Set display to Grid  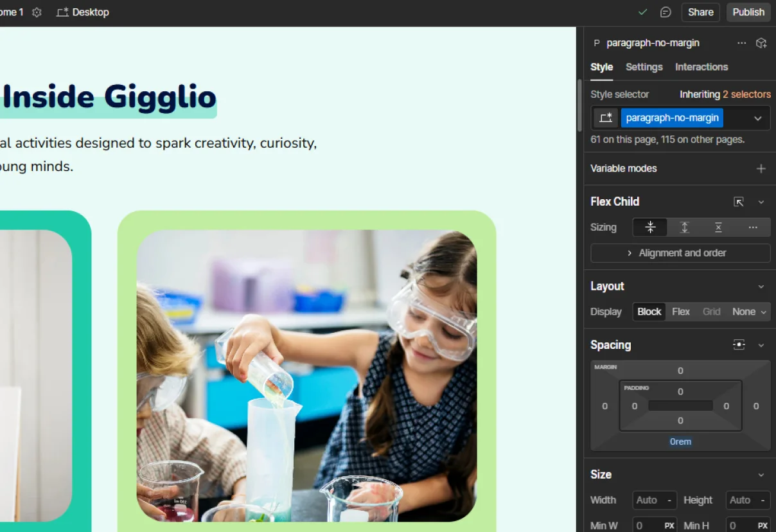711,312
